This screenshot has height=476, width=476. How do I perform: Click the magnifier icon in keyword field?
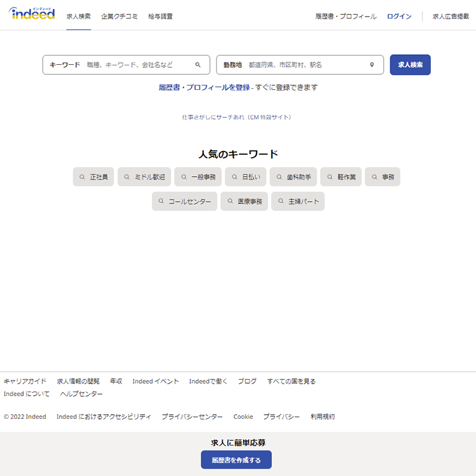(x=198, y=65)
